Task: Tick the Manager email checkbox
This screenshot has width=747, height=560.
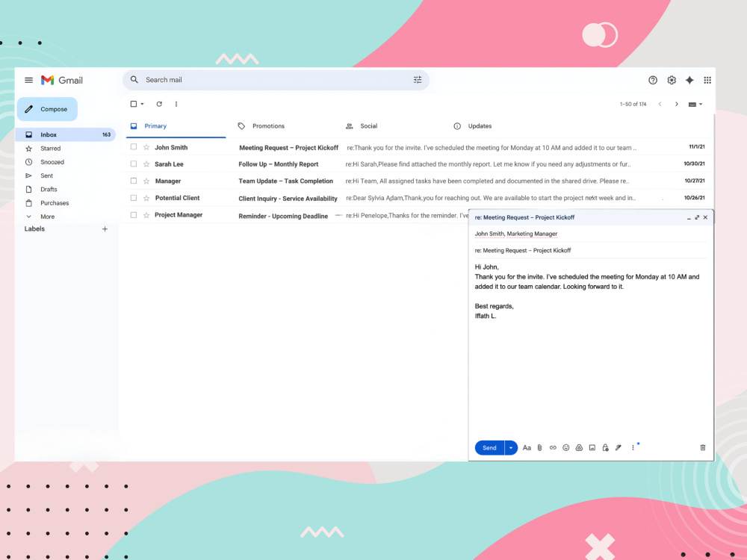Action: [134, 181]
